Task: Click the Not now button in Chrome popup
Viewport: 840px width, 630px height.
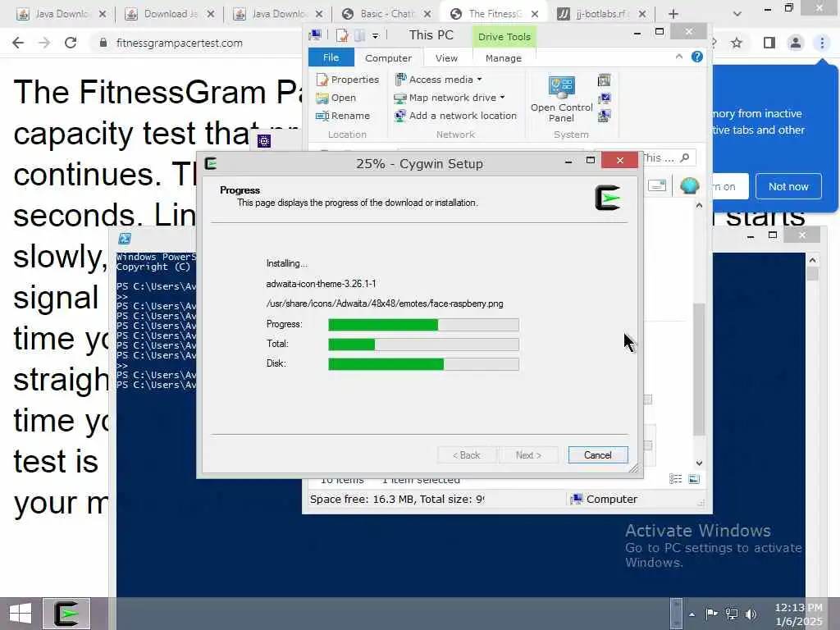Action: (788, 186)
